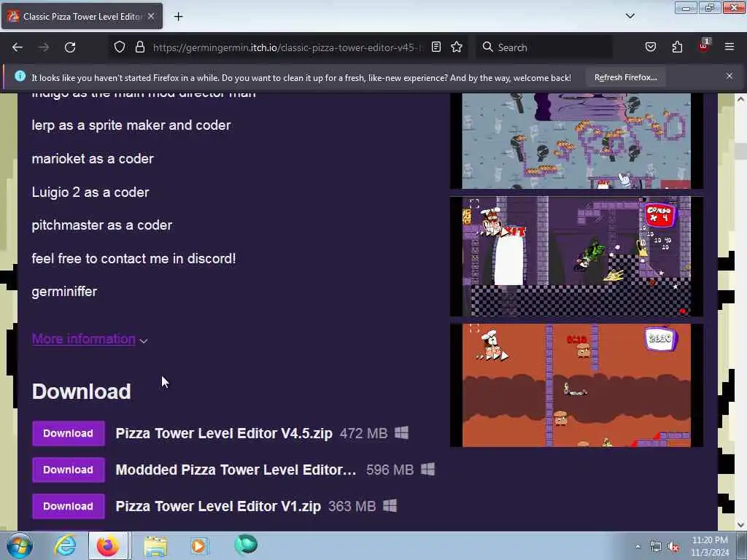
Task: Open a new browser tab
Action: (x=178, y=17)
